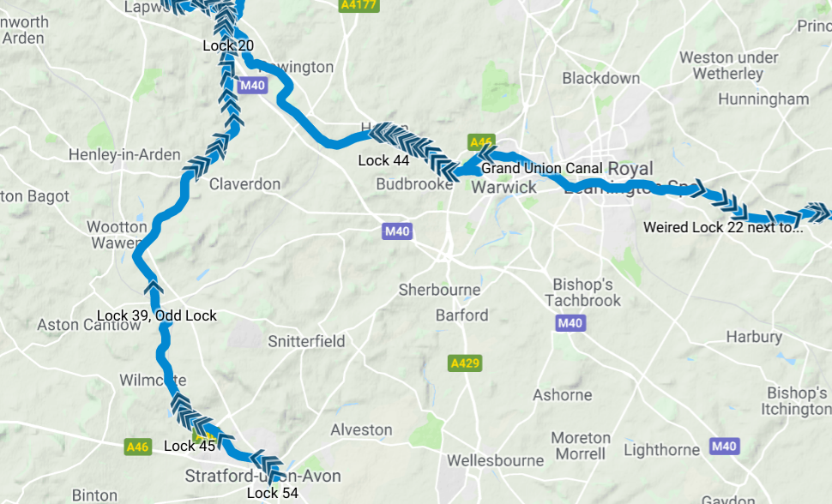Click the A429 road shield icon
The width and height of the screenshot is (832, 504).
click(465, 363)
